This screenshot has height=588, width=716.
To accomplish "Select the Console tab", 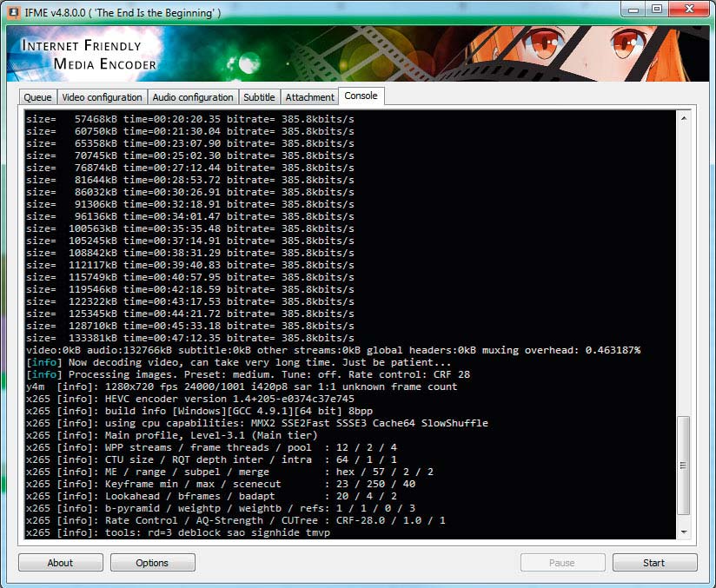I will tap(361, 96).
